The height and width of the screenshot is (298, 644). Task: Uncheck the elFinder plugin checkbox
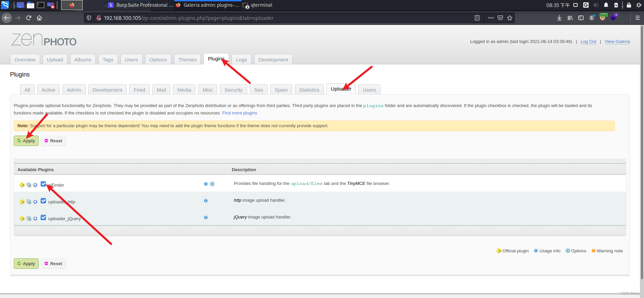(43, 184)
